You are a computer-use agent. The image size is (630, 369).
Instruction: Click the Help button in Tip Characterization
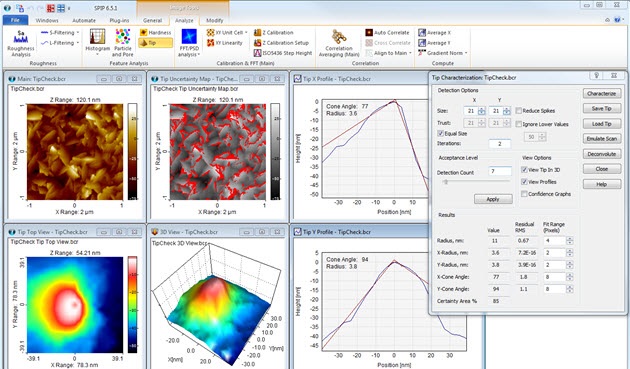(x=601, y=184)
